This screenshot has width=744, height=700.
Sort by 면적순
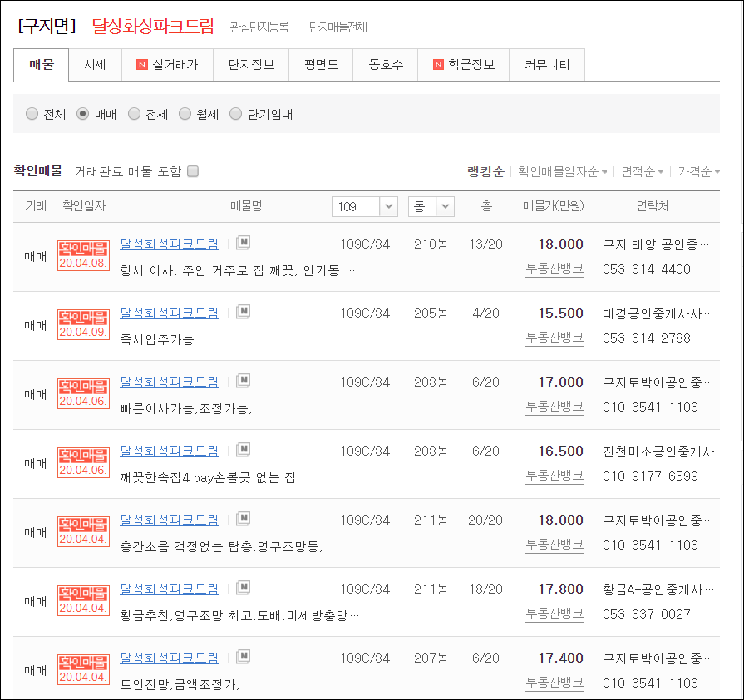643,171
